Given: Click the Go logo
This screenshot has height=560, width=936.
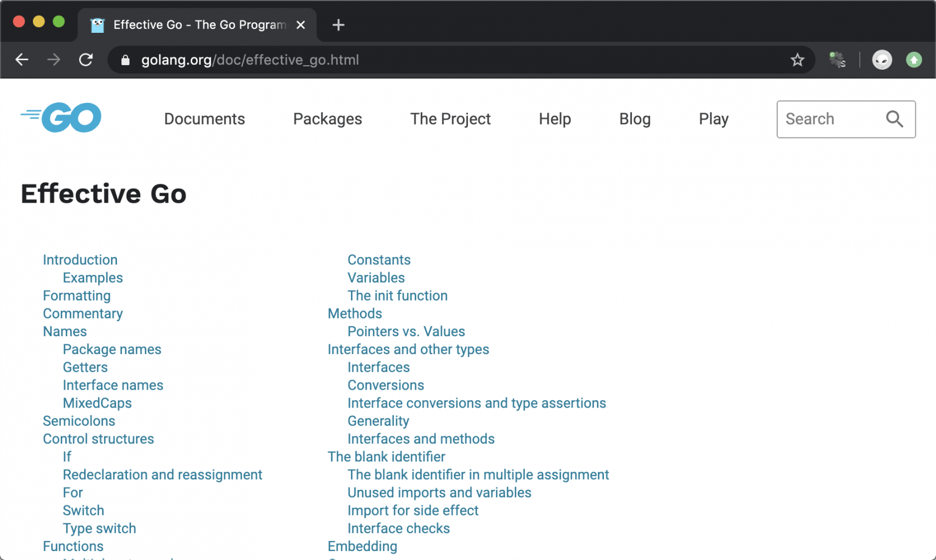Looking at the screenshot, I should tap(61, 117).
